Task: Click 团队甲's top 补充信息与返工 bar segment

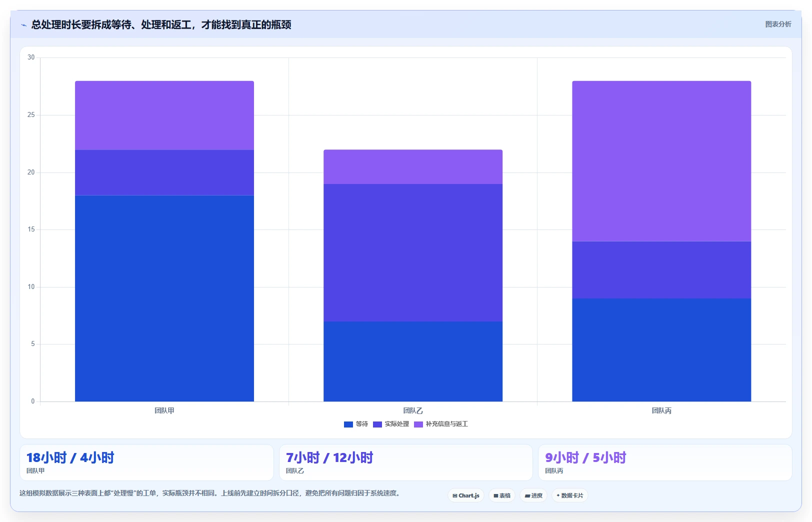Action: [x=164, y=115]
